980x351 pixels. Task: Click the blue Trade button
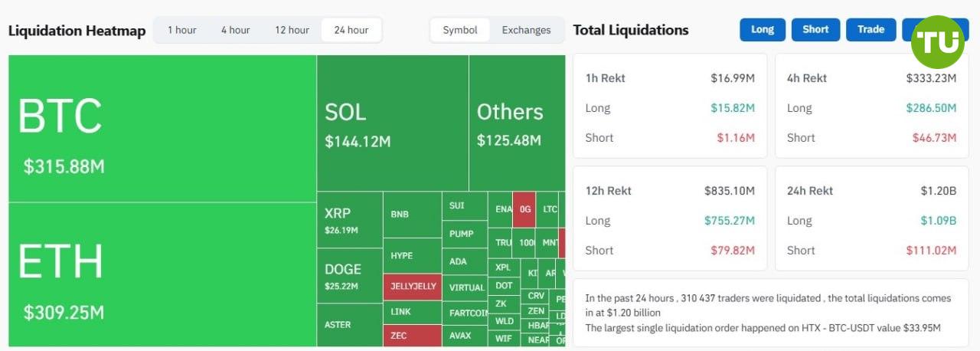pos(871,30)
